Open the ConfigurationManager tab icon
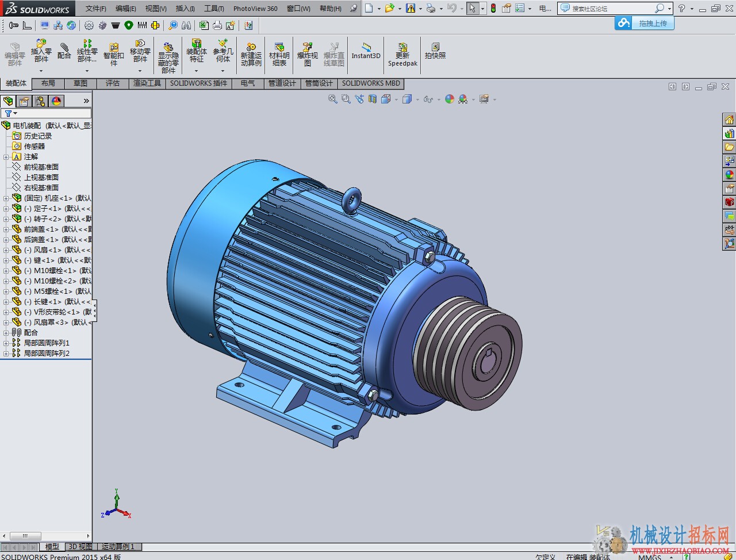Viewport: 736px width, 560px height. pos(40,101)
